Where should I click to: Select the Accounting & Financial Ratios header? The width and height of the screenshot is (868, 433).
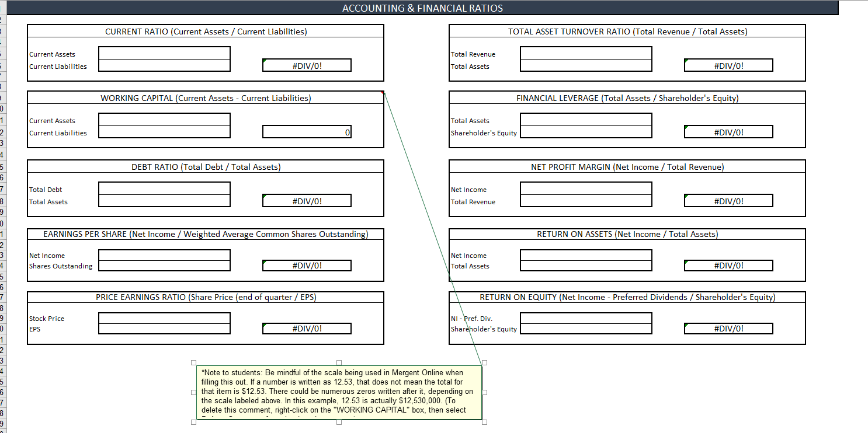click(422, 8)
